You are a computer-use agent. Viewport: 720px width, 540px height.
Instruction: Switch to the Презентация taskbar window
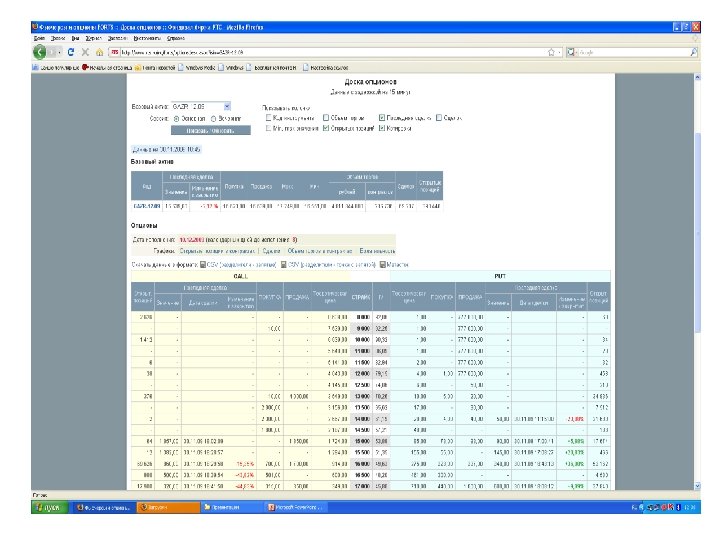232,507
